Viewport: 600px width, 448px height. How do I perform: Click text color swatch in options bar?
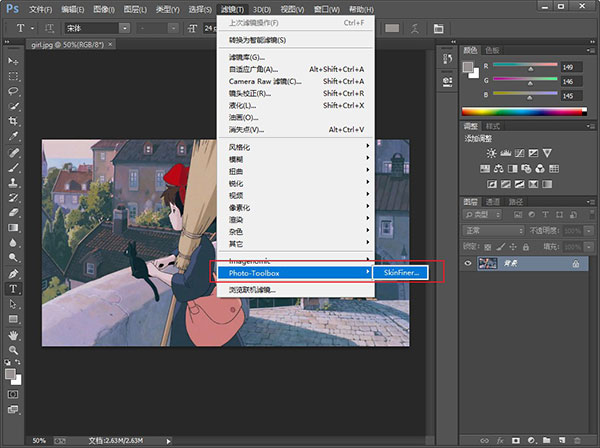[x=392, y=28]
